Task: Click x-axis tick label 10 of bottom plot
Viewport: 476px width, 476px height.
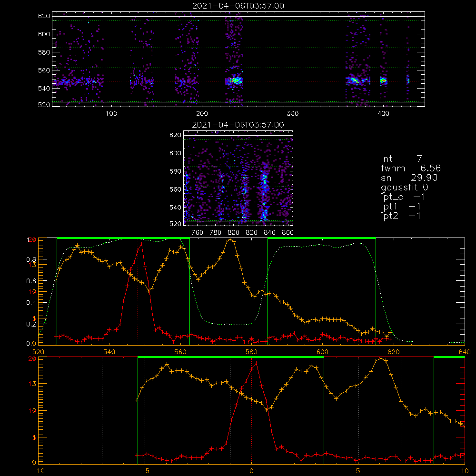Action: coord(465,471)
